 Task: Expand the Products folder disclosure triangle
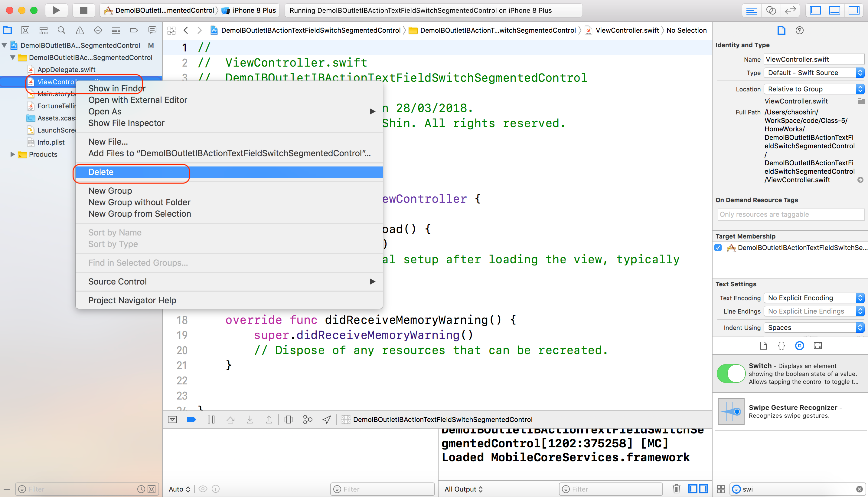(x=13, y=154)
